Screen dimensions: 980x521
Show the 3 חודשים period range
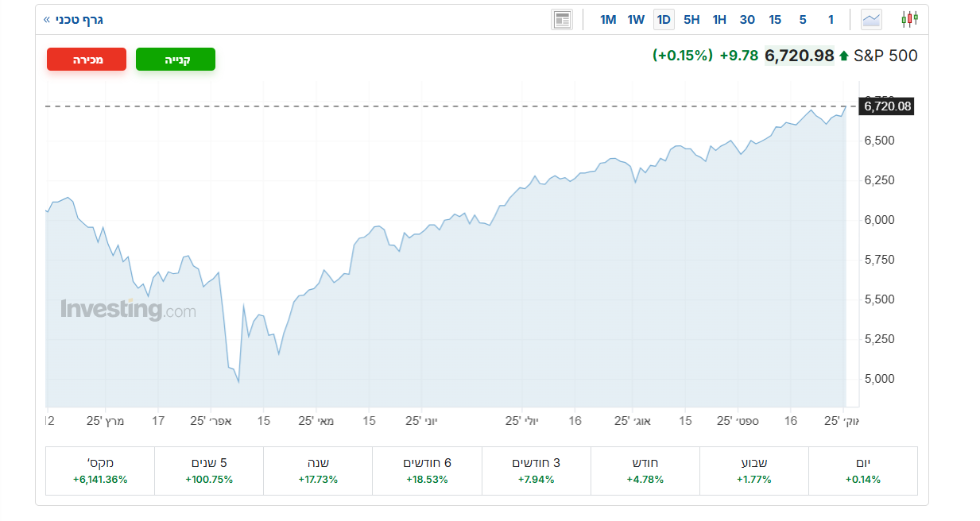tap(536, 471)
